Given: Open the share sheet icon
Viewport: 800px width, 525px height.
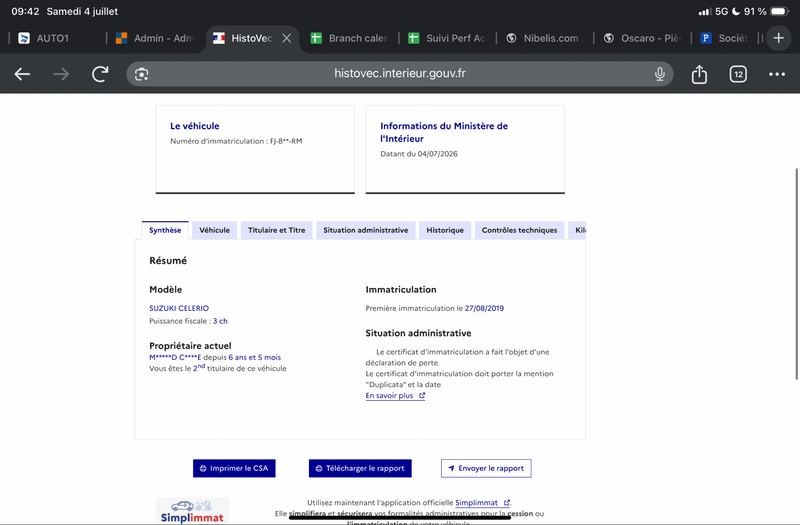Looking at the screenshot, I should click(699, 74).
